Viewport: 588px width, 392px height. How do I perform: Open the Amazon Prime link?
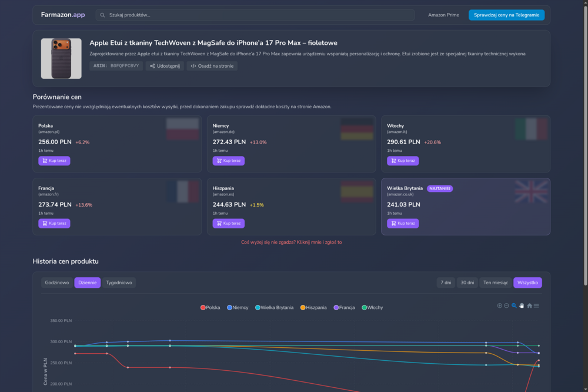443,15
